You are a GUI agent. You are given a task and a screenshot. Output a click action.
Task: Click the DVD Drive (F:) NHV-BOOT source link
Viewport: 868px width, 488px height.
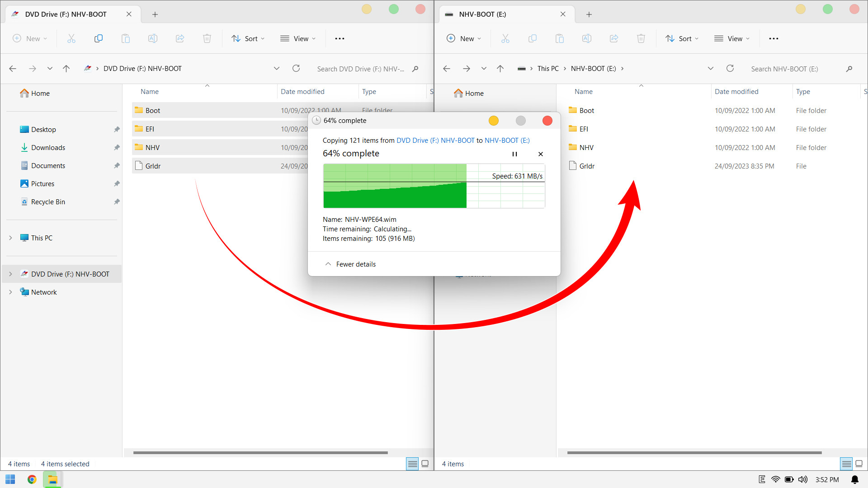(435, 141)
